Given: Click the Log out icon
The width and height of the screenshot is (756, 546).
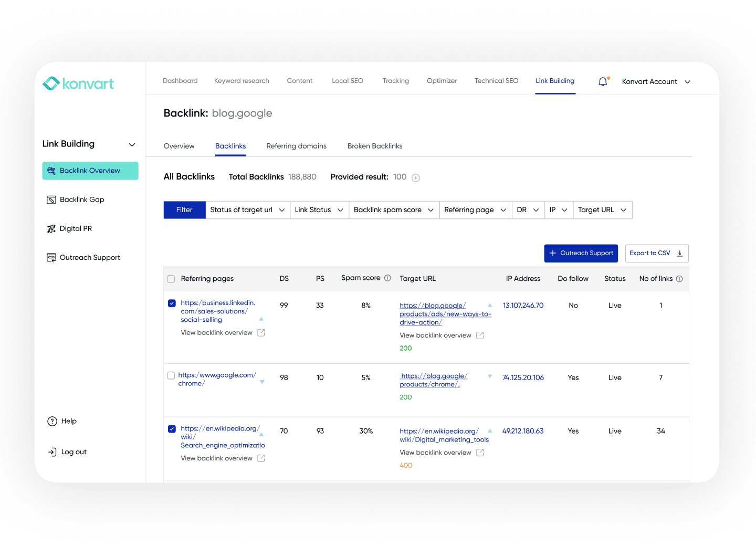Looking at the screenshot, I should point(52,451).
